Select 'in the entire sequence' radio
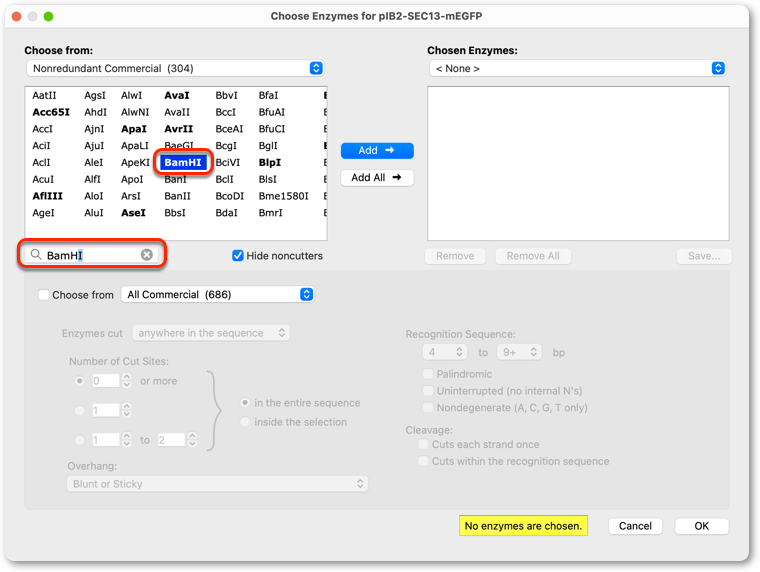This screenshot has width=760, height=572. pos(245,403)
